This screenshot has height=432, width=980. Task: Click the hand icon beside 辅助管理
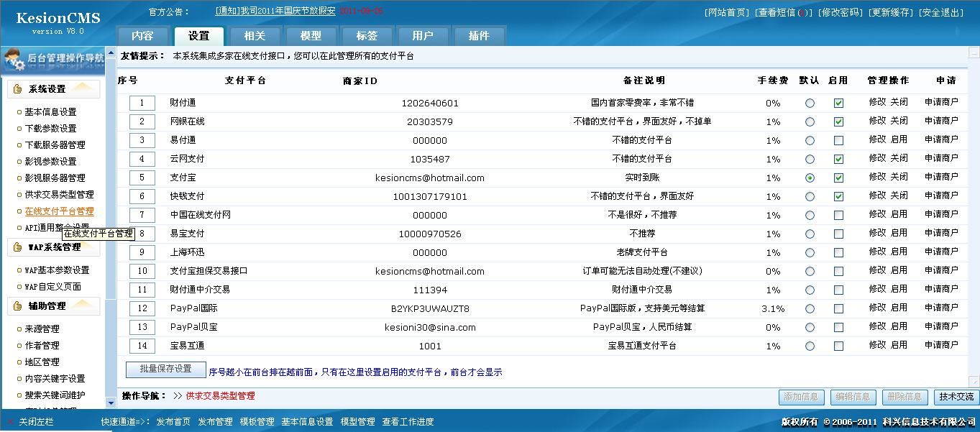pos(18,306)
